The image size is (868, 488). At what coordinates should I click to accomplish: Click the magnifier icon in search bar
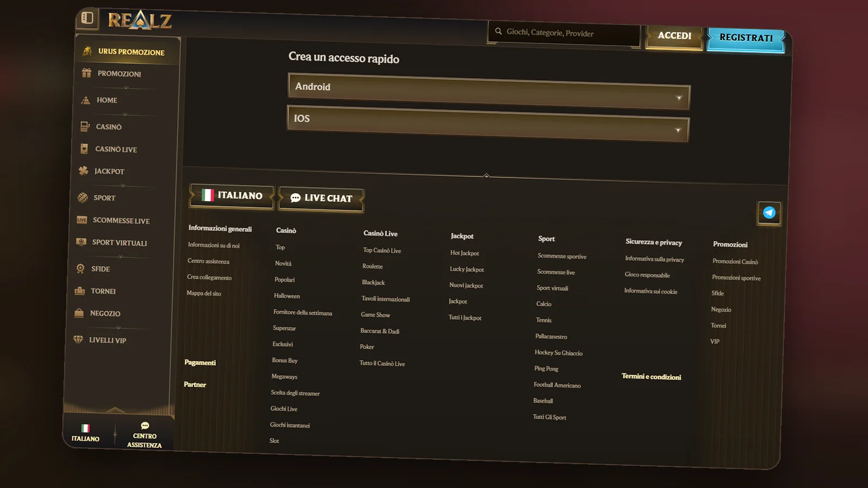click(498, 31)
